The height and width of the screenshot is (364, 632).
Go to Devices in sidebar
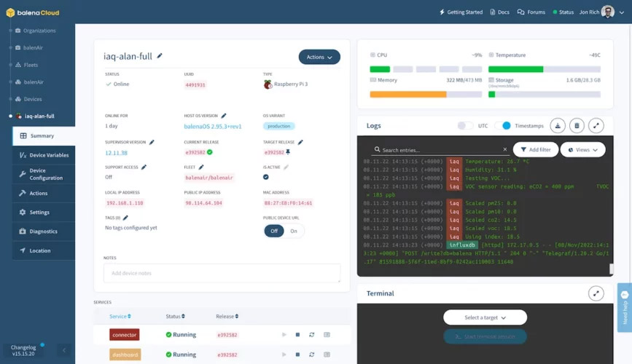point(28,99)
